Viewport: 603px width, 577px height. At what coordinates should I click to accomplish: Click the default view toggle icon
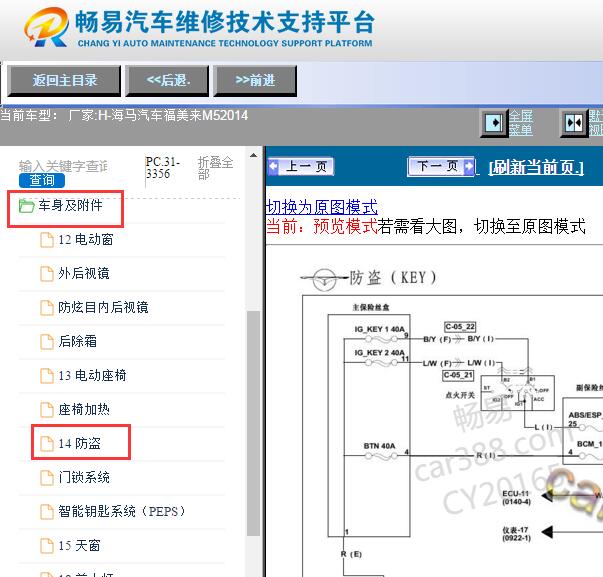pos(574,123)
